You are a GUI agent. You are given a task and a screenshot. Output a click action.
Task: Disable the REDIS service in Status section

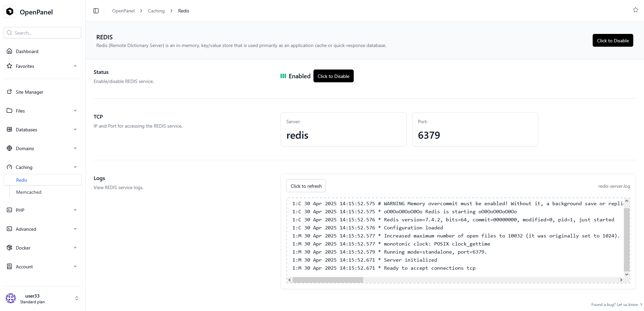tap(333, 76)
